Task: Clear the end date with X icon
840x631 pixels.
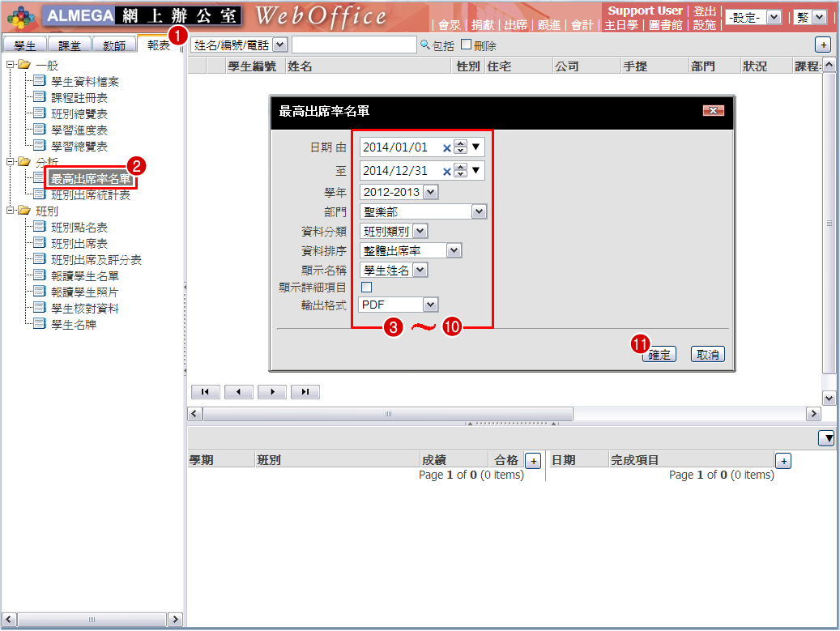Action: click(x=446, y=171)
